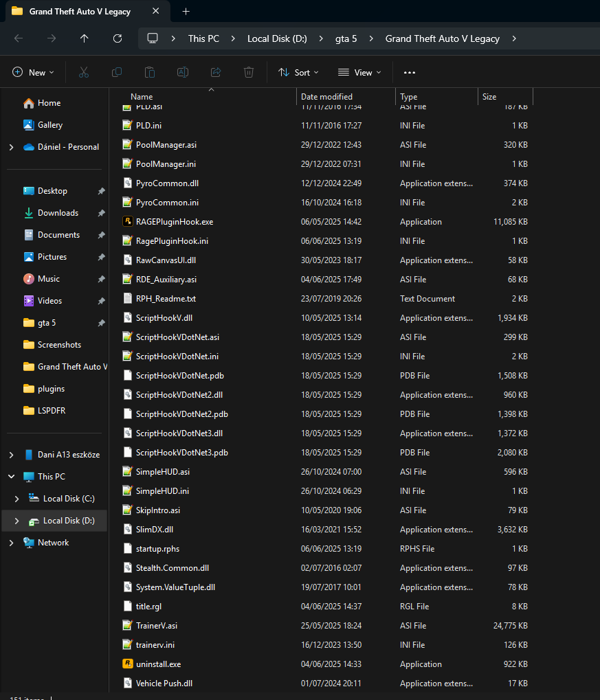600x700 pixels.
Task: Open the Sort options dropdown
Action: point(298,72)
